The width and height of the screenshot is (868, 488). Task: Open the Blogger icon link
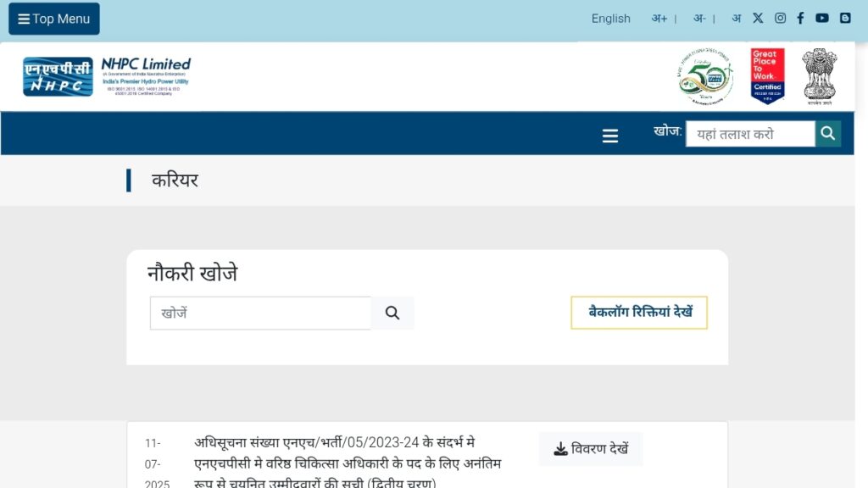click(844, 18)
